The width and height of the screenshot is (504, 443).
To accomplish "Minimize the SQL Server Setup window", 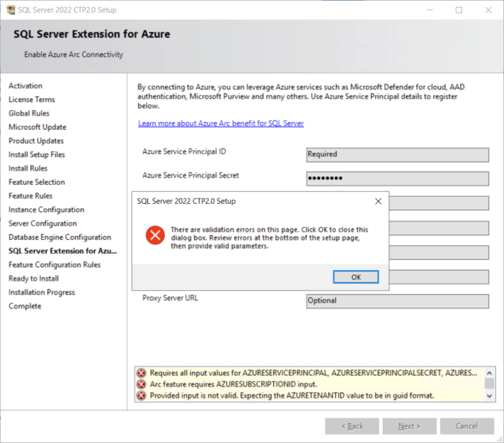I will pyautogui.click(x=430, y=10).
